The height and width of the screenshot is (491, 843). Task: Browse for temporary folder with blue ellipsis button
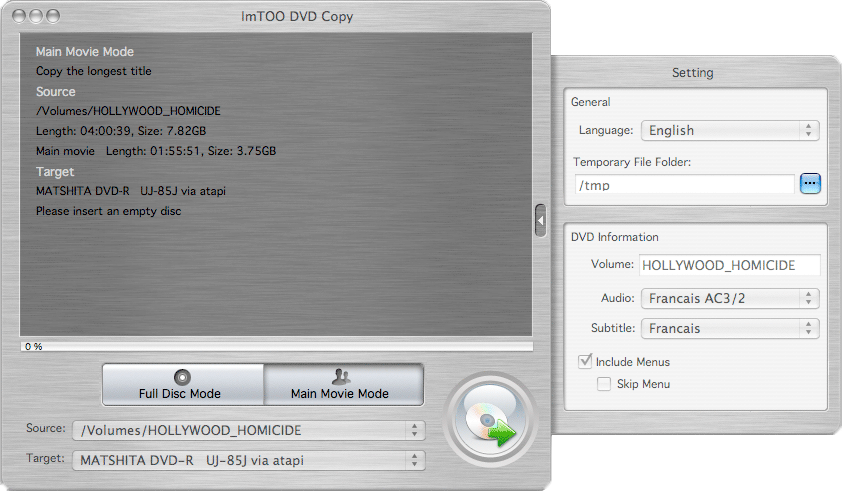810,183
